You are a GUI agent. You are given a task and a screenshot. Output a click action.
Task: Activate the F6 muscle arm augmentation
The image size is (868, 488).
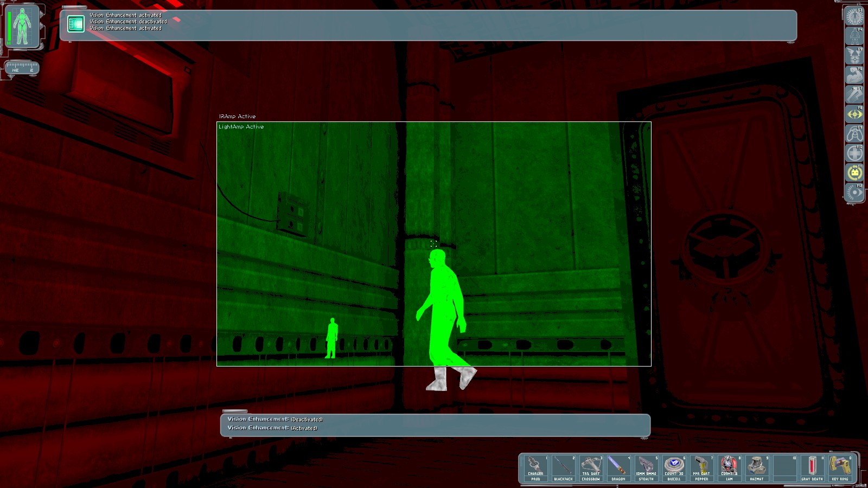[x=854, y=75]
